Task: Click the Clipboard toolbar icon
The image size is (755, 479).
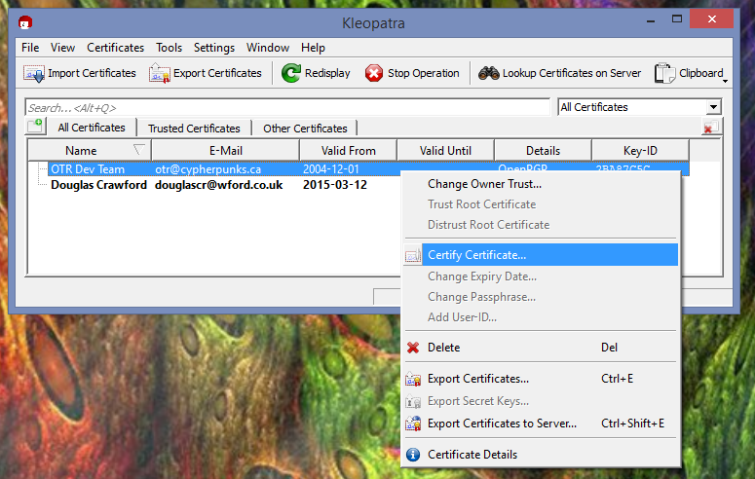Action: click(x=664, y=73)
